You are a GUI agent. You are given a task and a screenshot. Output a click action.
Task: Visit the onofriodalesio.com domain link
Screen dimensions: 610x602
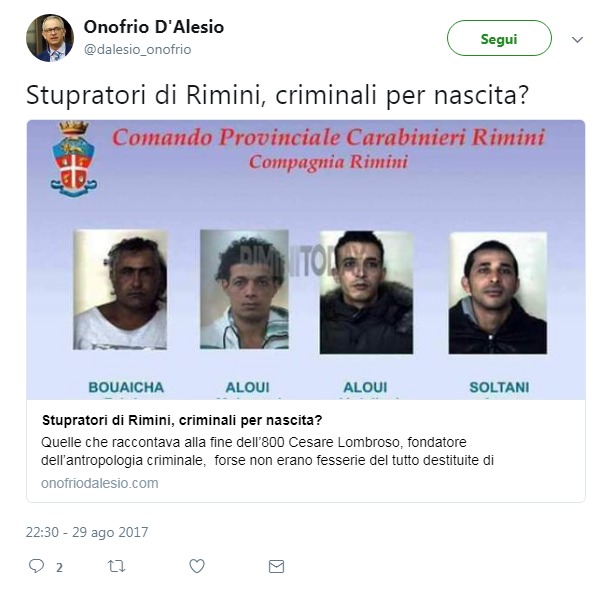tap(100, 483)
